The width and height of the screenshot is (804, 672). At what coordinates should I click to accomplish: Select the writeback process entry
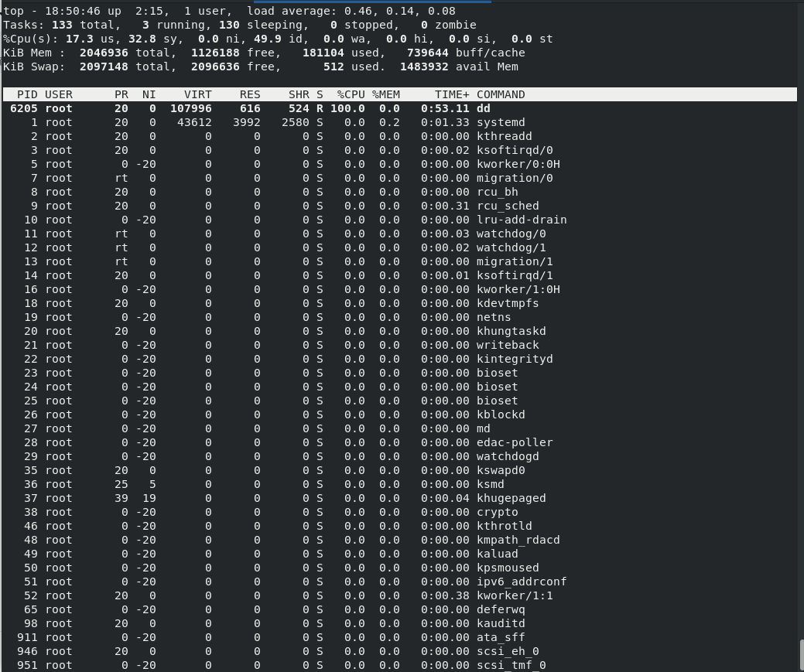coord(508,345)
